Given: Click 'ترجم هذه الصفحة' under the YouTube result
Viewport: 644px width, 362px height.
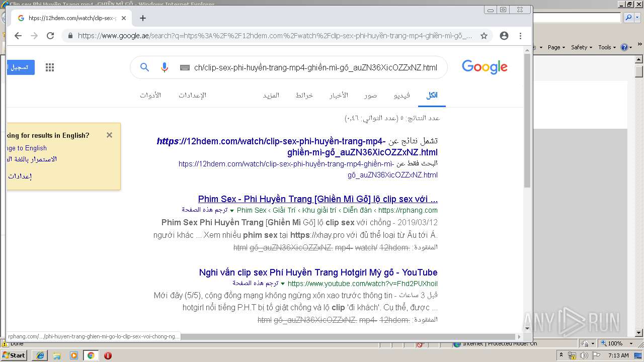Looking at the screenshot, I should point(256,284).
